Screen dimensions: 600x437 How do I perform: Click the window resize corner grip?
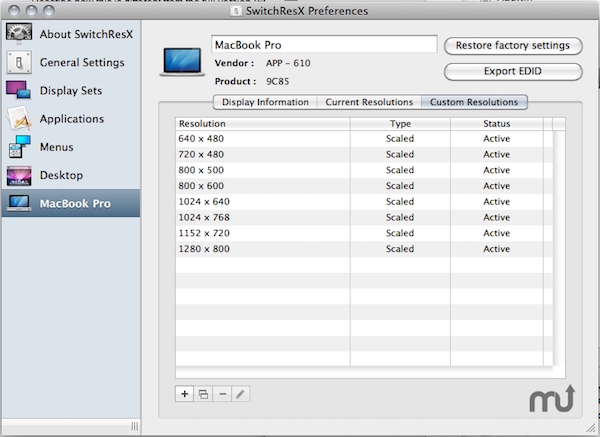click(591, 429)
